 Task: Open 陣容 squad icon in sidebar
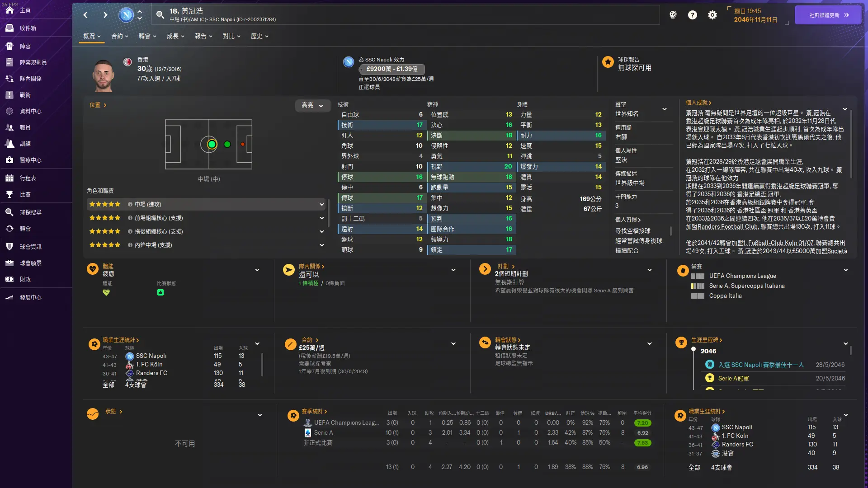point(9,46)
